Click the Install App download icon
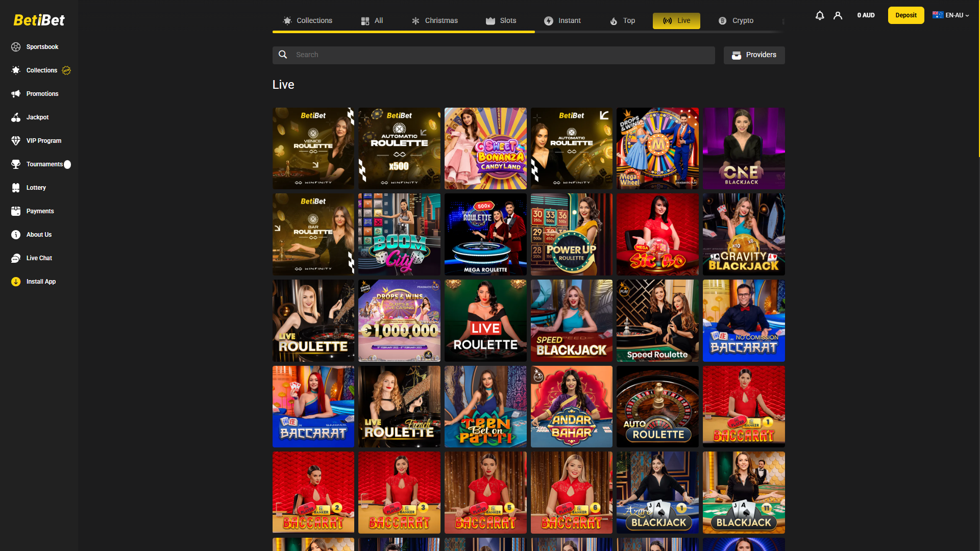The image size is (980, 551). [x=16, y=282]
